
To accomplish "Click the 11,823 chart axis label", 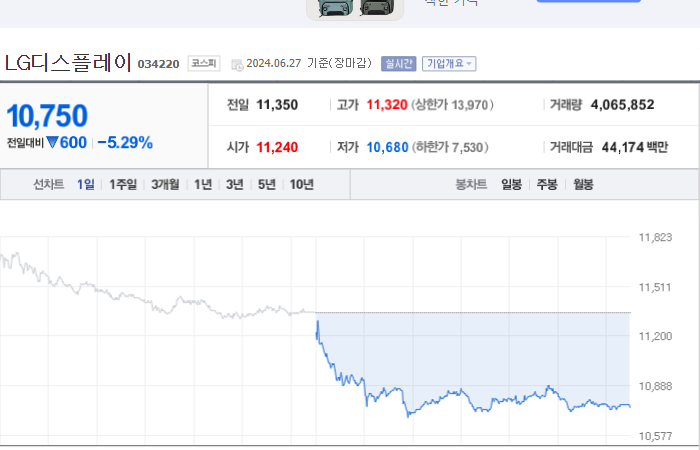I will coord(655,238).
